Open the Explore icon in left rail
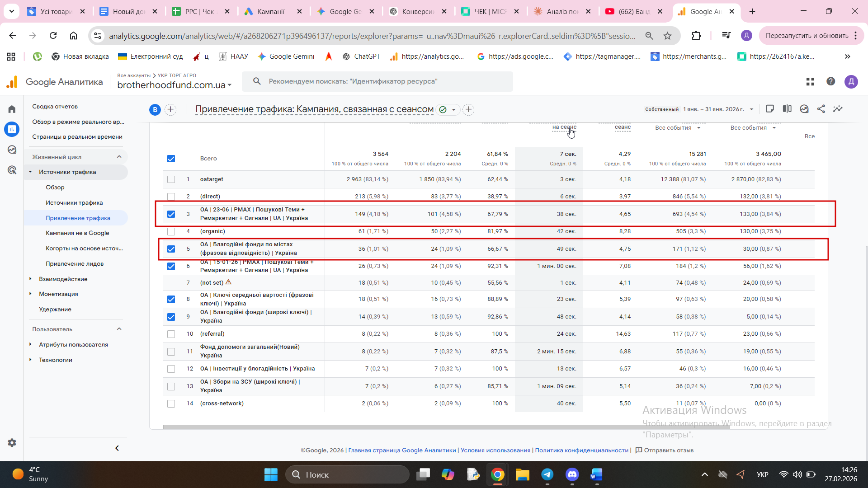 coord(12,150)
